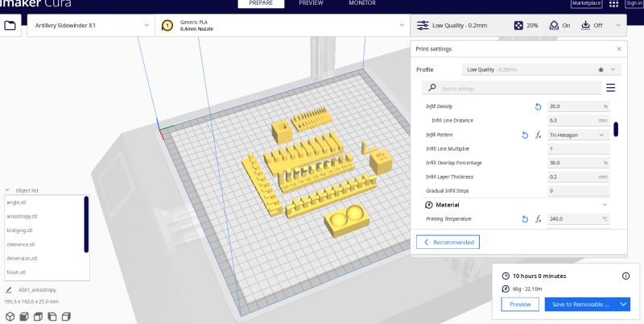Screen dimensions: 644x324
Task: Click Printing Temperature formula fx icon
Action: [538, 219]
